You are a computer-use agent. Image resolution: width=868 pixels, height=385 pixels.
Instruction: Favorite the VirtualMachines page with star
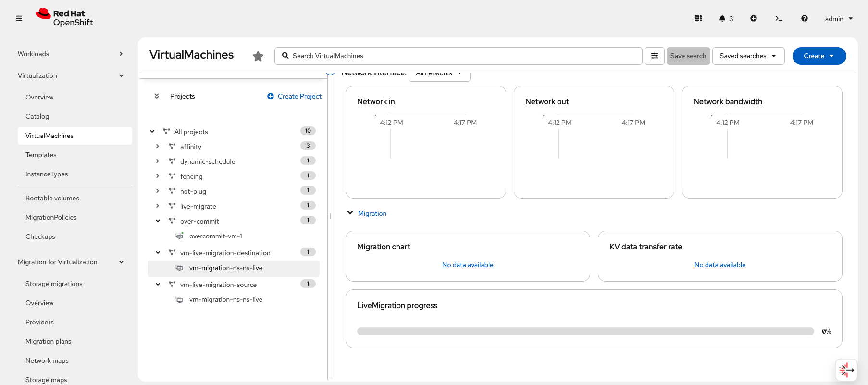tap(258, 56)
